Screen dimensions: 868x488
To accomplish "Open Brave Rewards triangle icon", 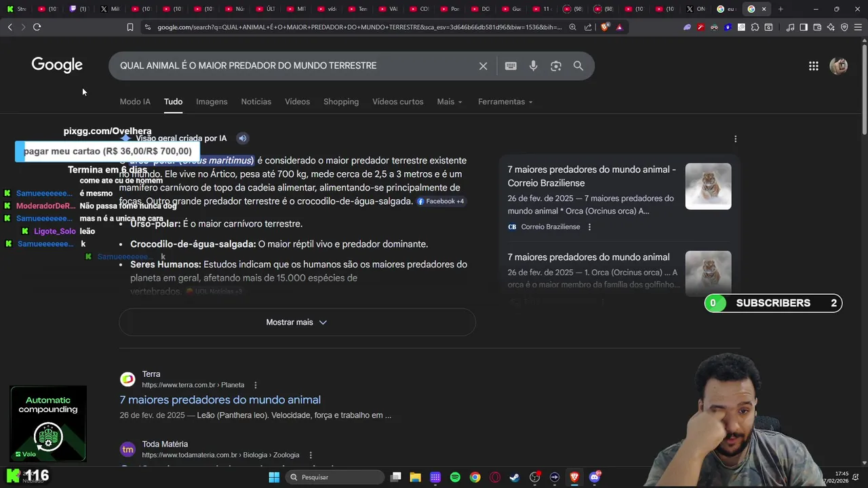I will (619, 27).
